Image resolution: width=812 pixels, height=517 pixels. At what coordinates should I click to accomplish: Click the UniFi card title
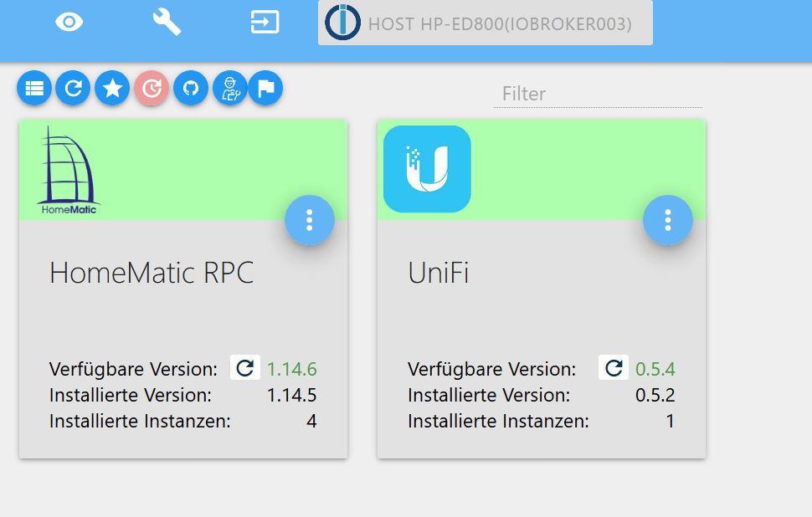click(438, 272)
